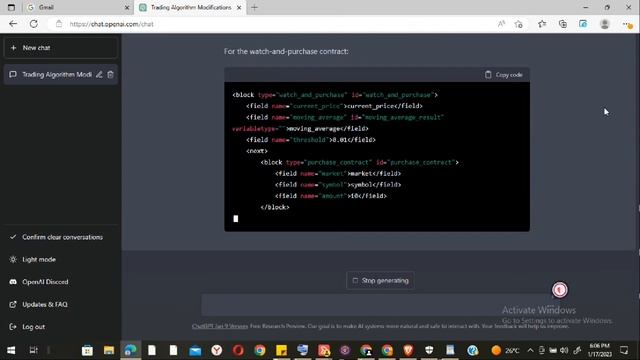Delete chat with the trash icon

110,75
